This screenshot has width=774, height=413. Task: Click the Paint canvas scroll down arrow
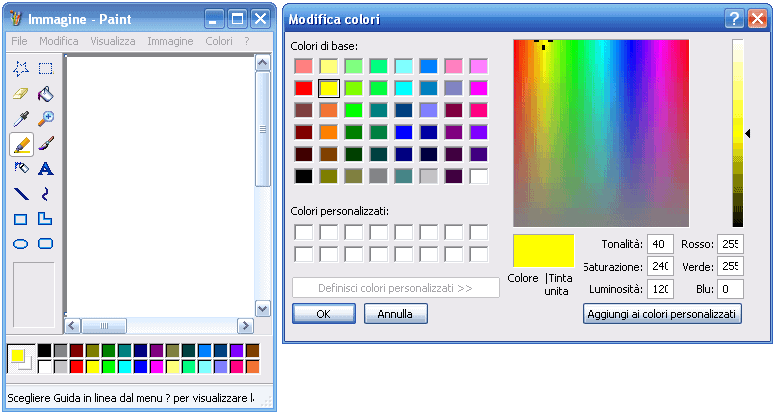263,309
